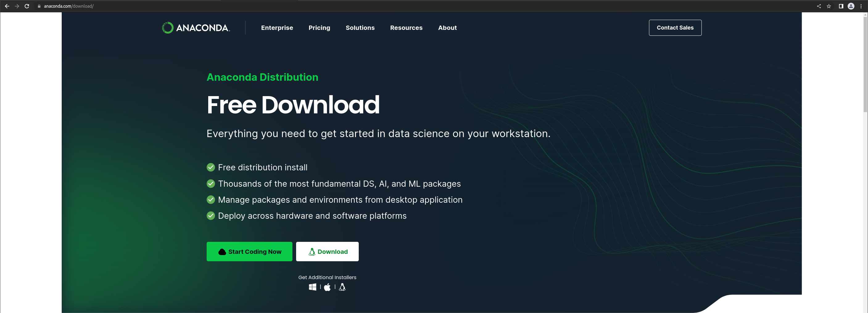Open the Solutions menu
This screenshot has height=313, width=868.
tap(360, 28)
